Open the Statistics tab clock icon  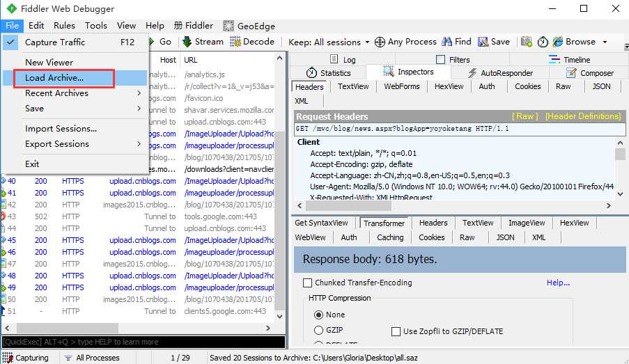311,72
